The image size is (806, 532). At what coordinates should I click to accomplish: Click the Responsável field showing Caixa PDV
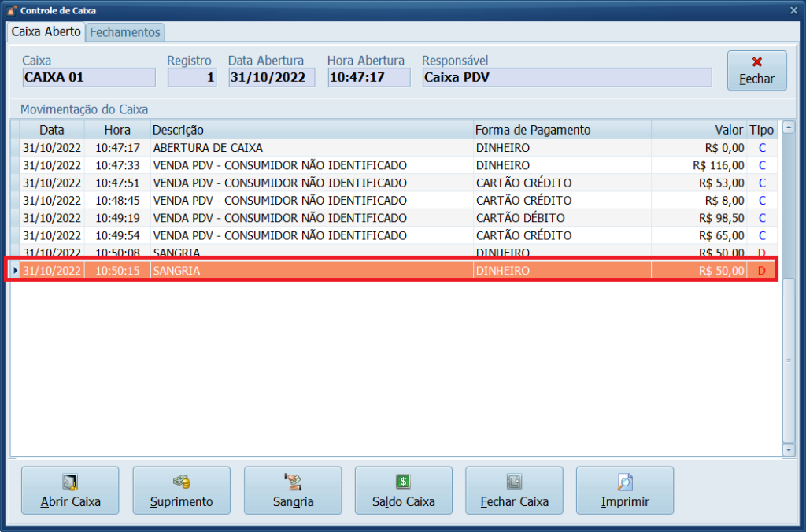(567, 77)
